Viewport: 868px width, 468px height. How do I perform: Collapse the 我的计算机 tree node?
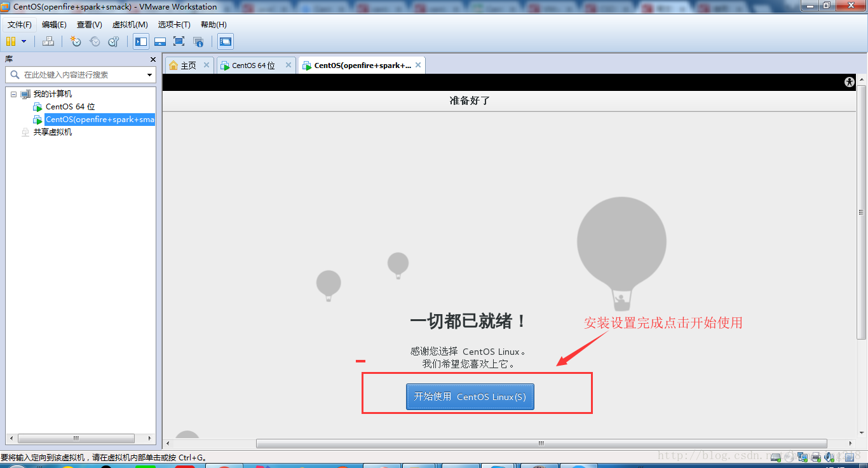tap(13, 94)
